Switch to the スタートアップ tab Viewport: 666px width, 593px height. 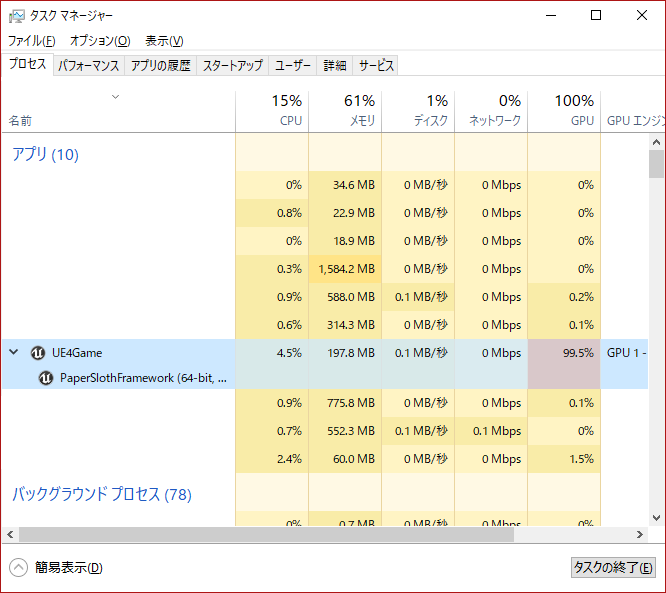point(233,65)
